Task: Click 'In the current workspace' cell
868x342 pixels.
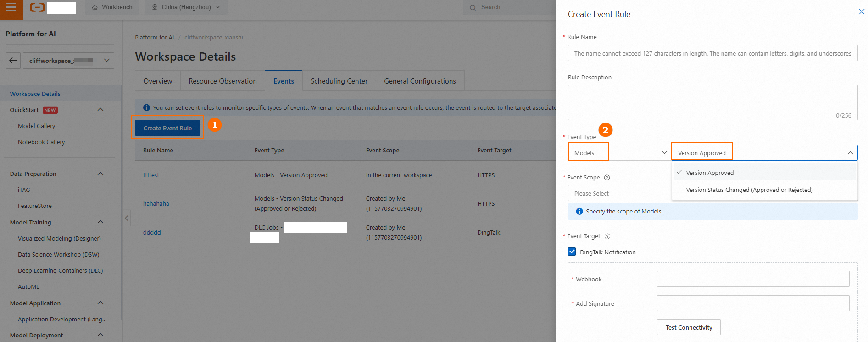Action: pyautogui.click(x=399, y=175)
